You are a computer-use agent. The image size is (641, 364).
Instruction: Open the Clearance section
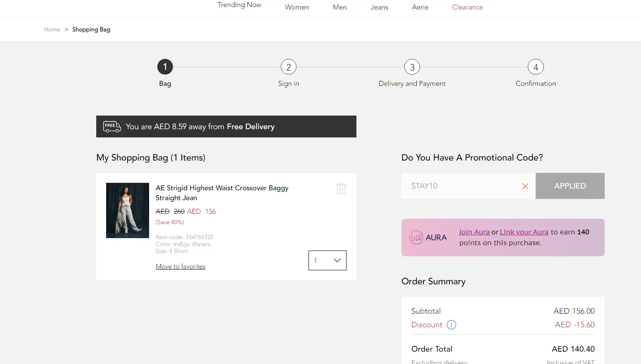pos(467,7)
